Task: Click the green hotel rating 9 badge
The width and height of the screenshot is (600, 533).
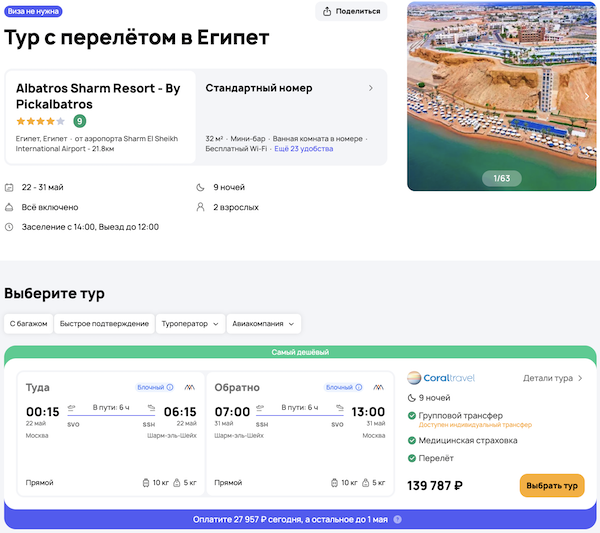Action: coord(80,121)
